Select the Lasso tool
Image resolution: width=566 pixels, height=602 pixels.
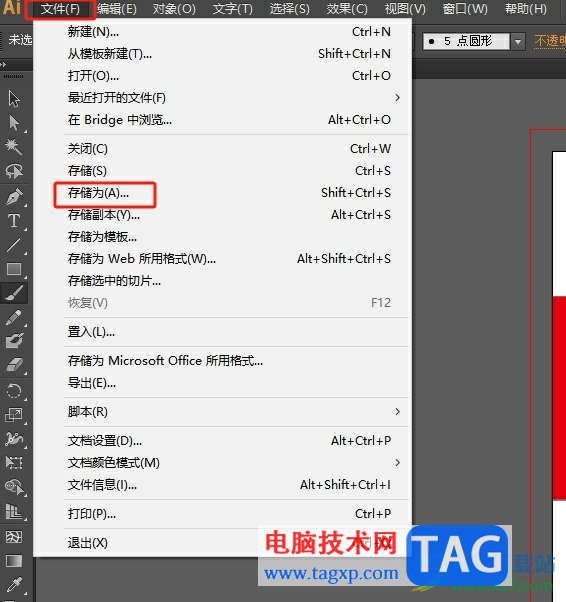(x=14, y=171)
